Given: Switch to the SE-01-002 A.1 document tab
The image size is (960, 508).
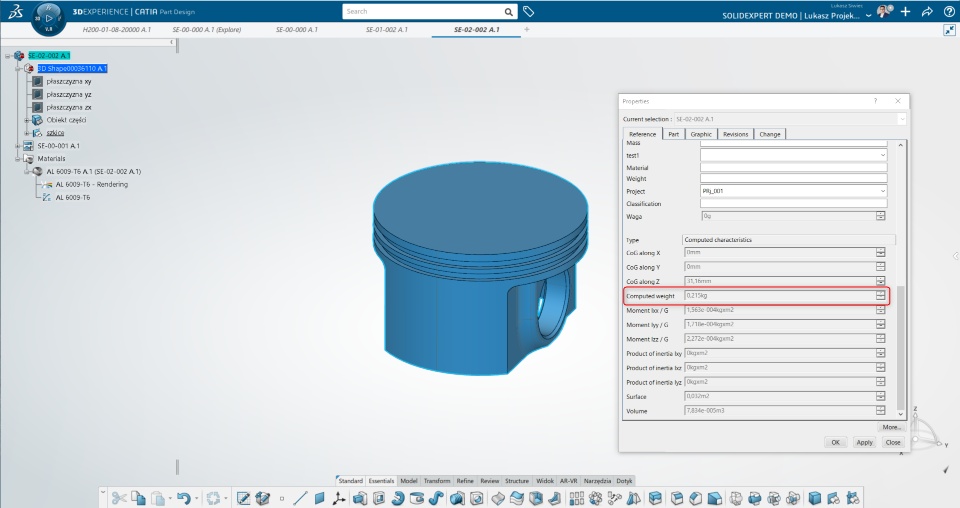Looking at the screenshot, I should tap(386, 29).
